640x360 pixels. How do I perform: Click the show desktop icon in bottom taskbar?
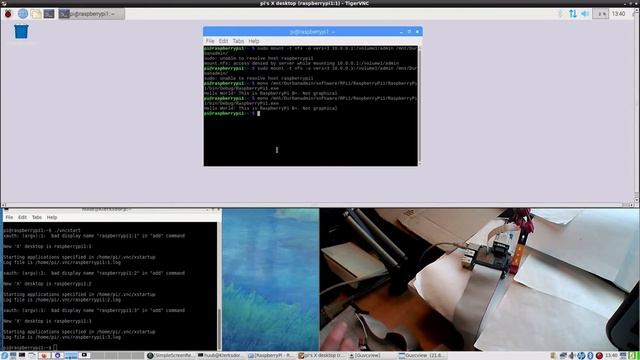13,356
